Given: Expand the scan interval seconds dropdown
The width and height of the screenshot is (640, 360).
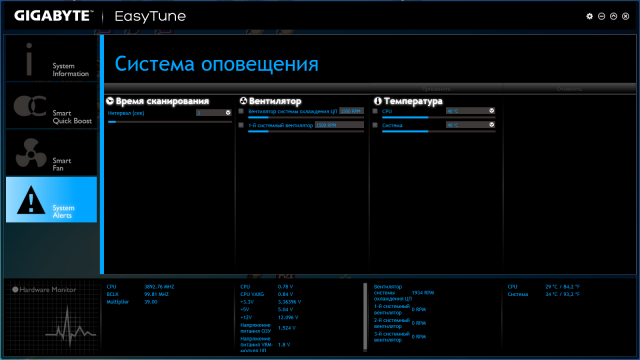Looking at the screenshot, I should tap(228, 113).
